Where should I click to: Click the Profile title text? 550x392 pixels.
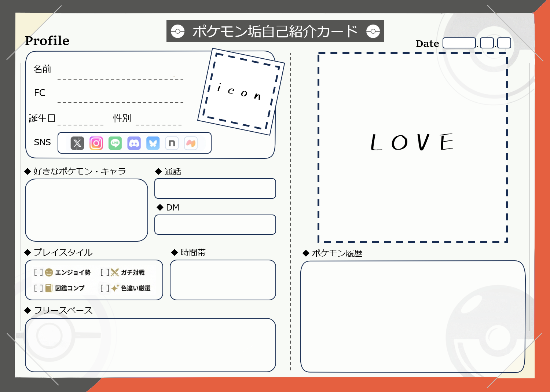pyautogui.click(x=47, y=41)
